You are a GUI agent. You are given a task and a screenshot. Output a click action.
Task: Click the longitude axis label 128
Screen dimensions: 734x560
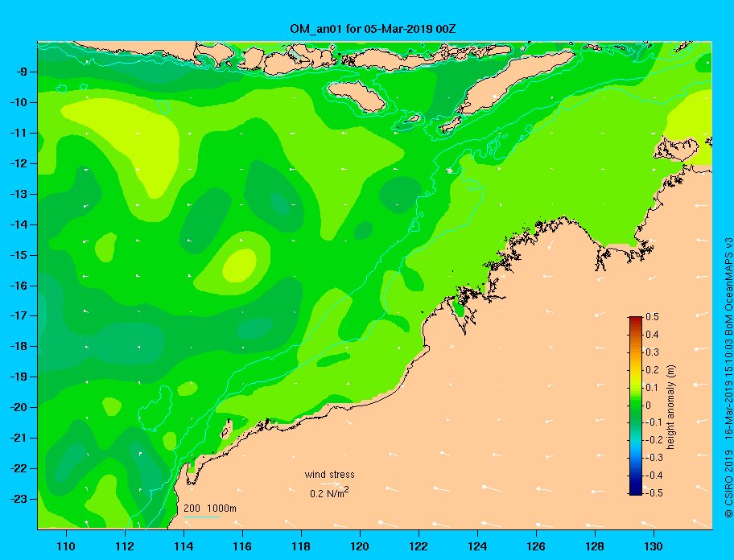pos(595,546)
